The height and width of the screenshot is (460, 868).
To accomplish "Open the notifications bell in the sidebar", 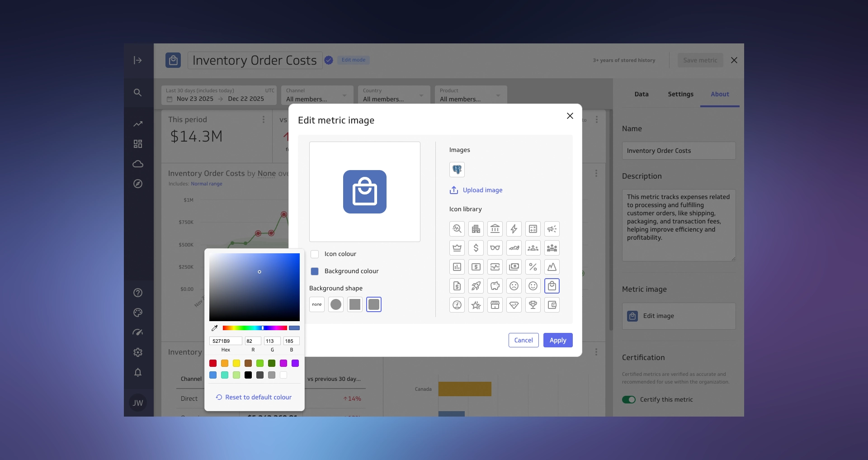I will coord(138,373).
